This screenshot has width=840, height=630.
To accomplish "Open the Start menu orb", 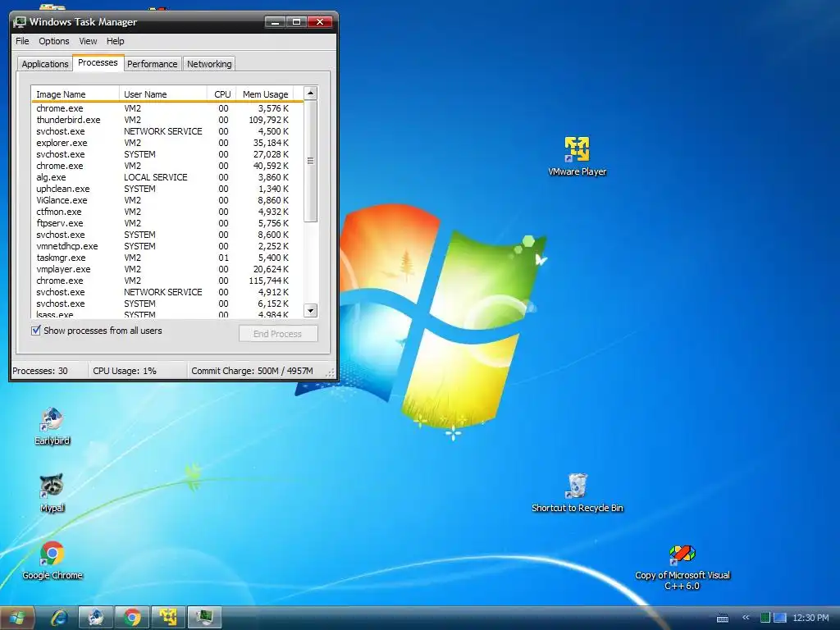I will click(16, 618).
